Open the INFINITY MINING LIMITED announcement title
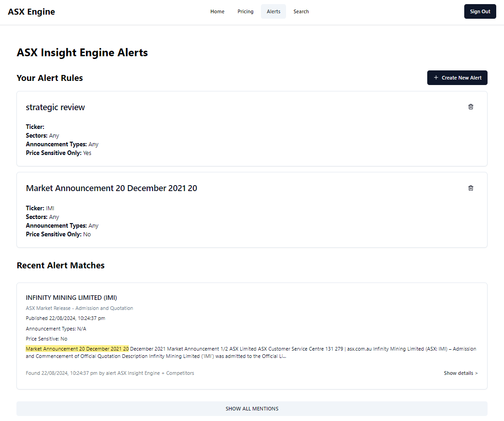The image size is (504, 421). pyautogui.click(x=71, y=298)
